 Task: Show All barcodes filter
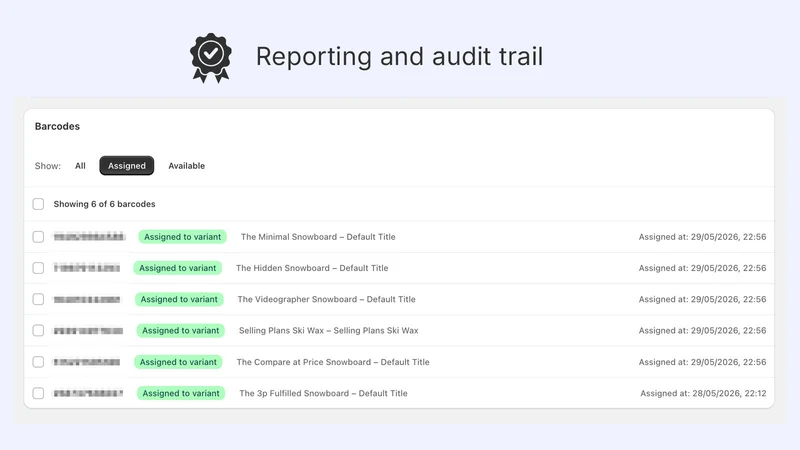80,166
